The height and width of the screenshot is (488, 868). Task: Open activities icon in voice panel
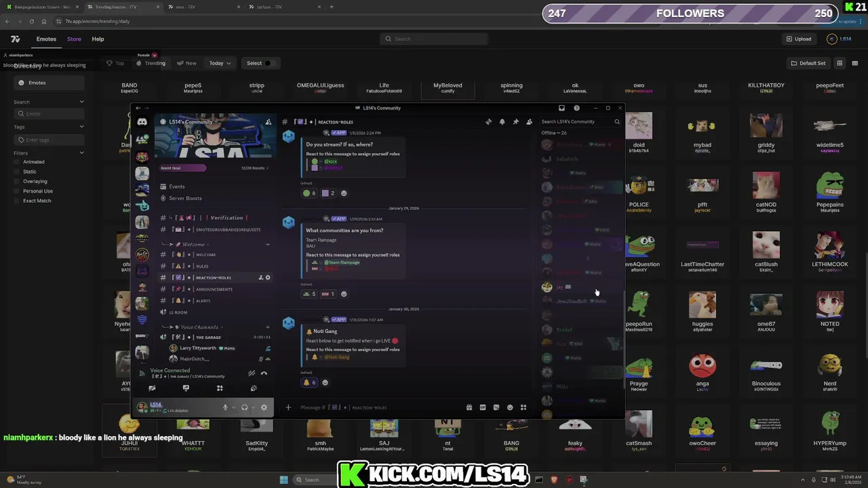[220, 388]
